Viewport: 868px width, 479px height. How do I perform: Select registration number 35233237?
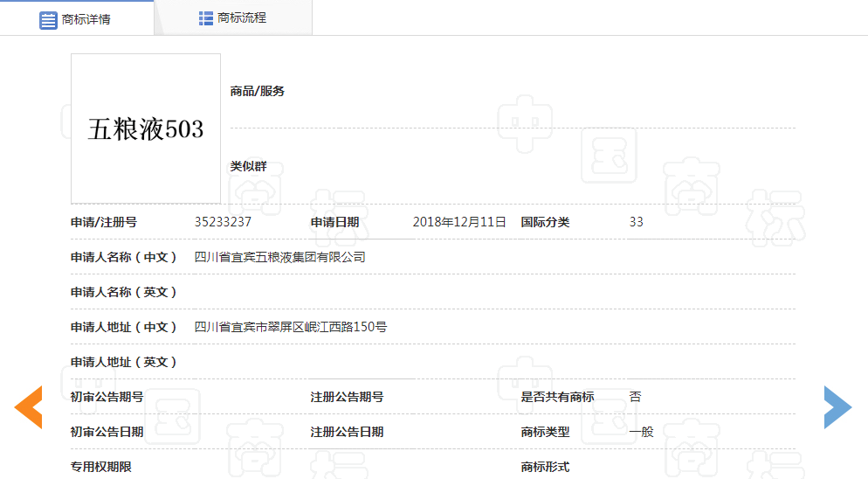(223, 222)
